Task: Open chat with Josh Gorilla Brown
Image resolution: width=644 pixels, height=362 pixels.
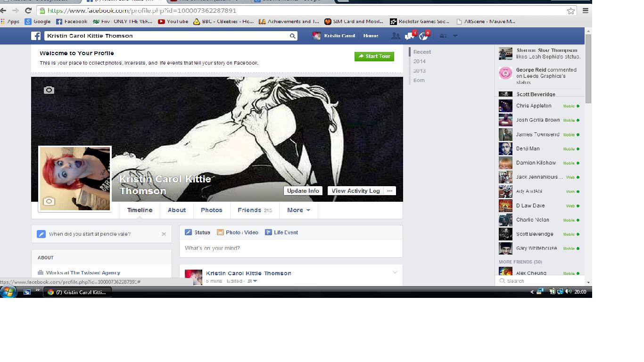Action: pos(540,120)
